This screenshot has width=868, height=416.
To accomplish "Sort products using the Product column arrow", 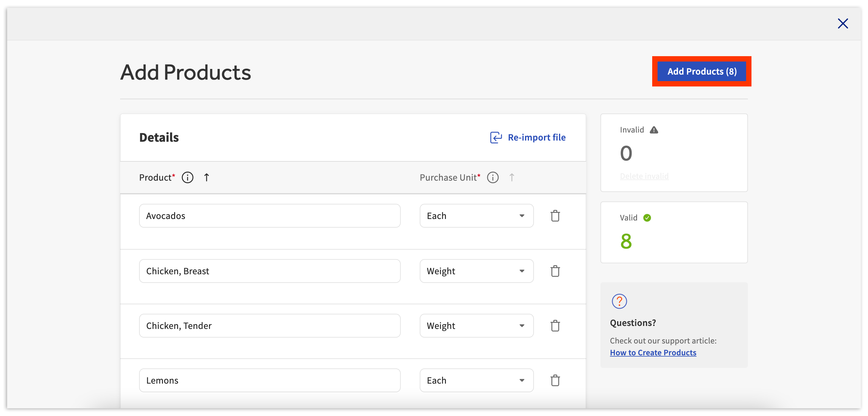I will (207, 177).
